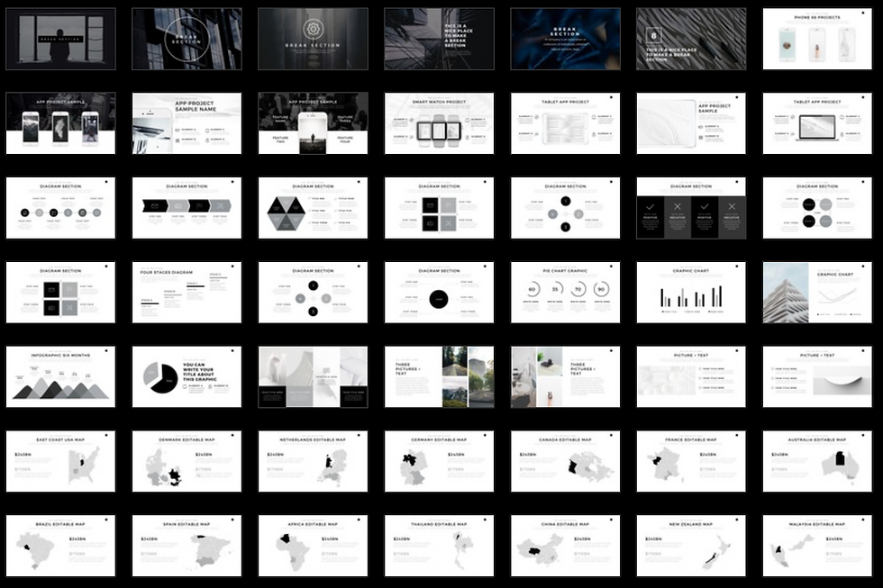Open the Three Pictures + Text slide with forest road

pos(440,377)
